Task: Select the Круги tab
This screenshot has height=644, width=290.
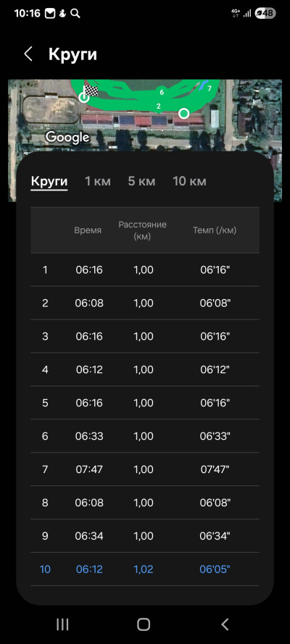Action: pyautogui.click(x=49, y=181)
